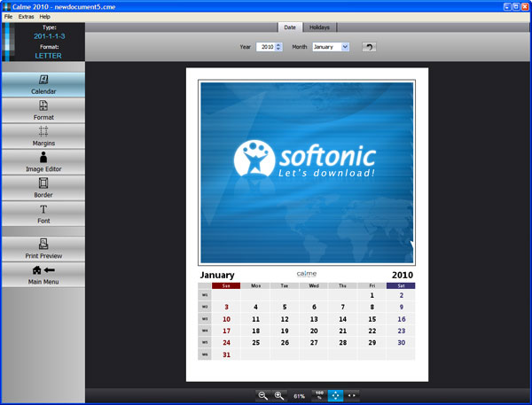Click the zoom in magnifier
This screenshot has width=532, height=405.
coord(279,395)
